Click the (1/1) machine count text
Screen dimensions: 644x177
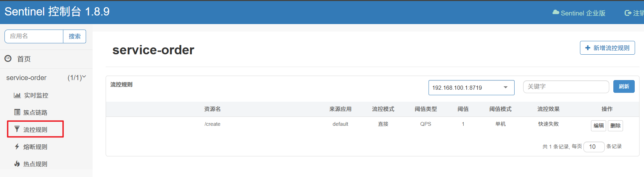click(74, 78)
